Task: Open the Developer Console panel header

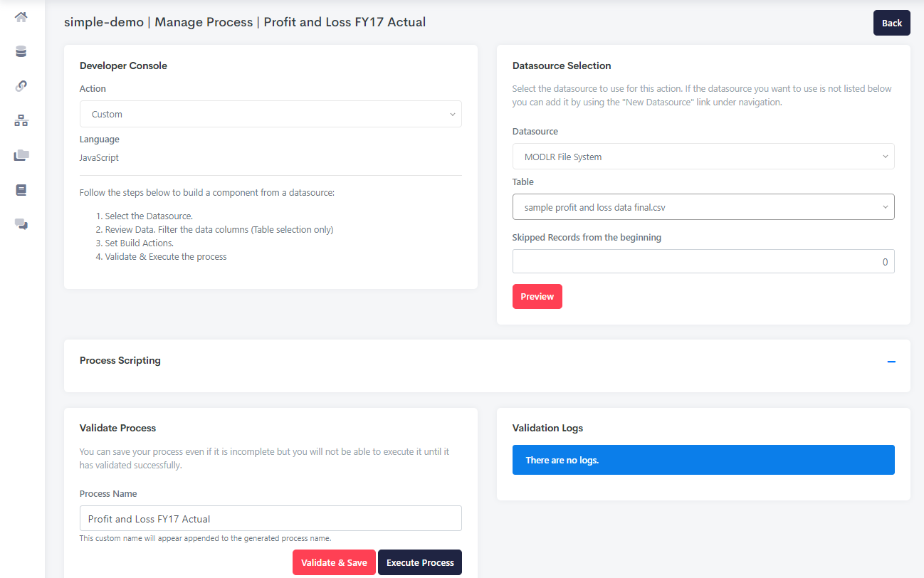Action: (x=123, y=65)
